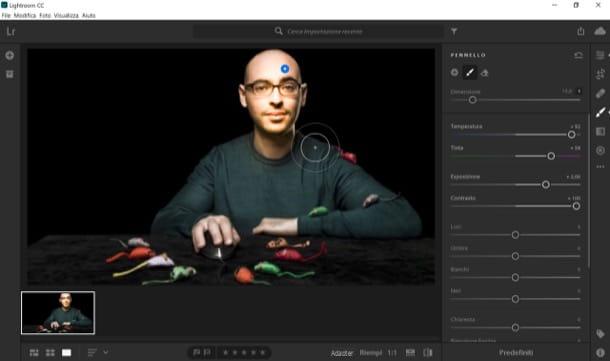Expand the sort order chevron
The width and height of the screenshot is (610, 361).
(106, 352)
